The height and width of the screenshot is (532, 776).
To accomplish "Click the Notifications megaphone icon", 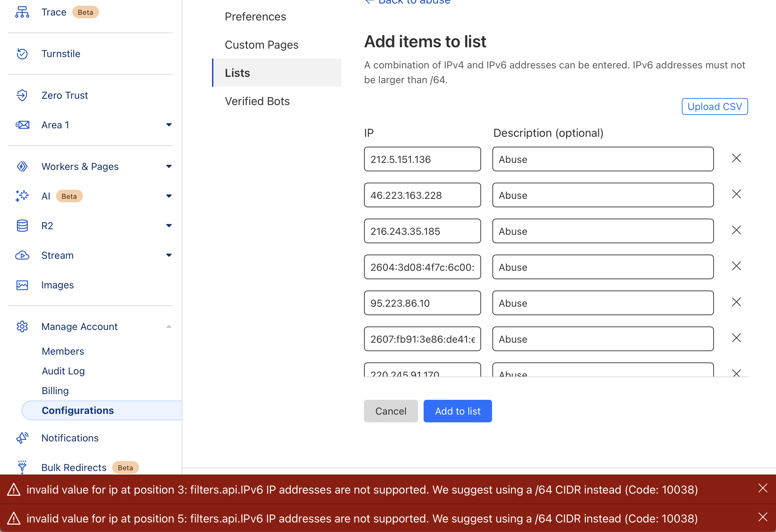I will [x=22, y=438].
